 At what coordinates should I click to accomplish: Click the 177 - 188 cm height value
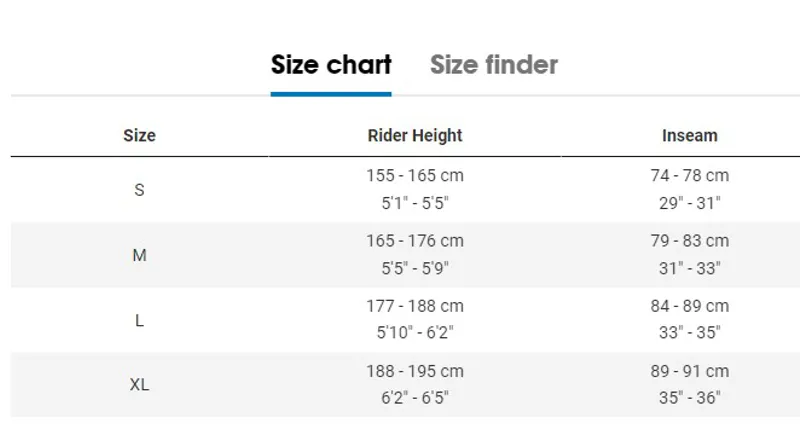pos(415,306)
